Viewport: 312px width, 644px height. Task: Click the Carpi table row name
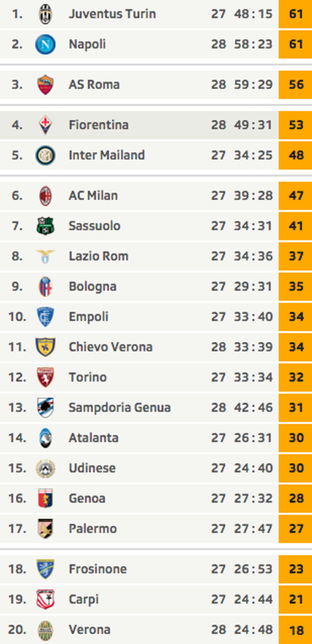83,599
